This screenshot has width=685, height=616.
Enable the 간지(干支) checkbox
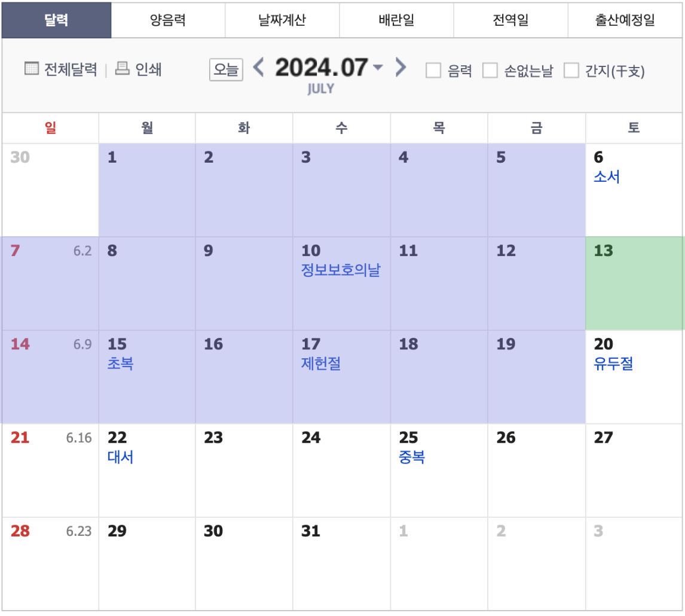click(x=572, y=70)
